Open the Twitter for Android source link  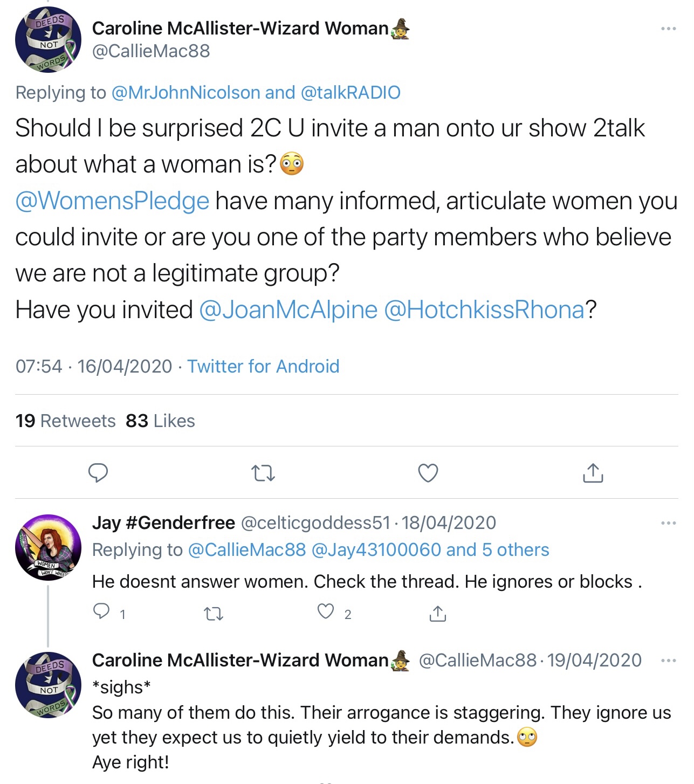[263, 367]
